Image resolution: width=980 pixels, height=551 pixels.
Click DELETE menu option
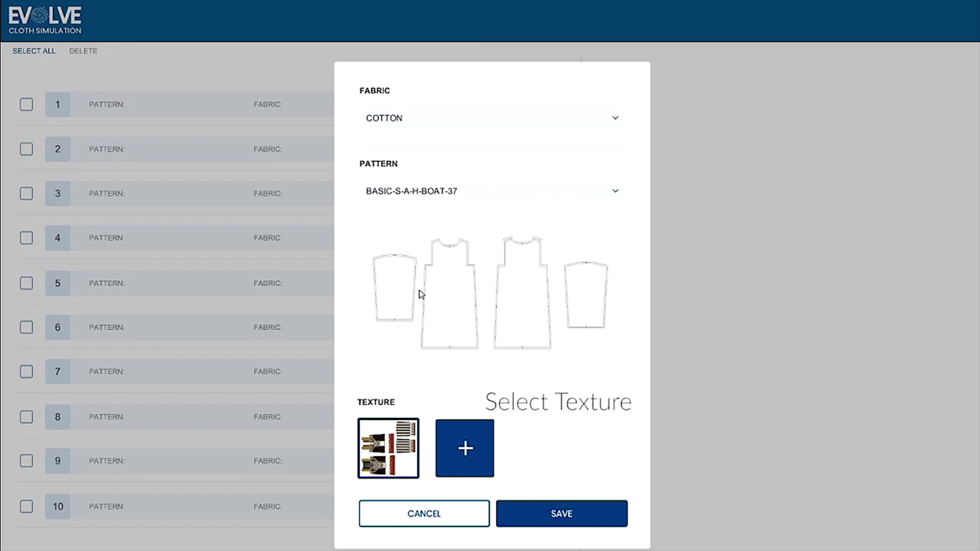[x=84, y=51]
